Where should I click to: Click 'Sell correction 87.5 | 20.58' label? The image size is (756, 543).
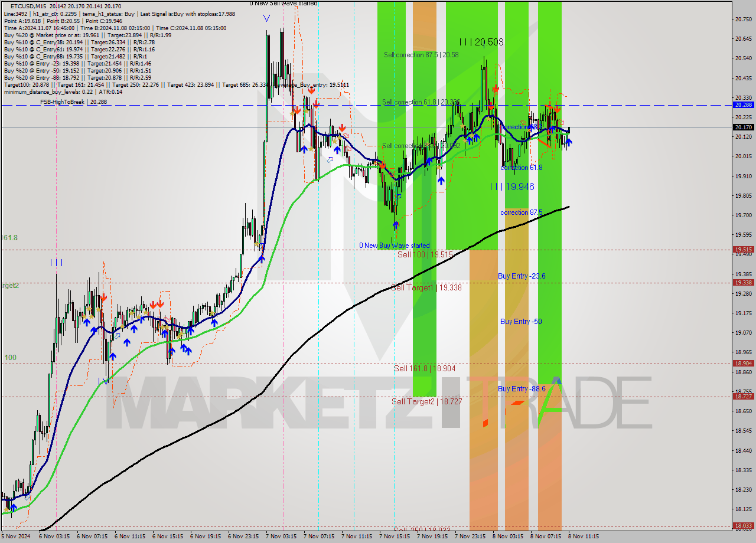pyautogui.click(x=421, y=55)
